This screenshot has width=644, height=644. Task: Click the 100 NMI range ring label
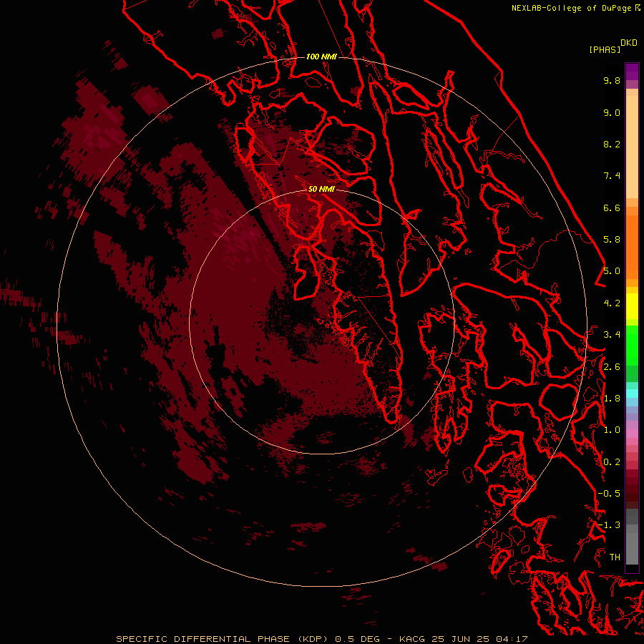tap(321, 57)
